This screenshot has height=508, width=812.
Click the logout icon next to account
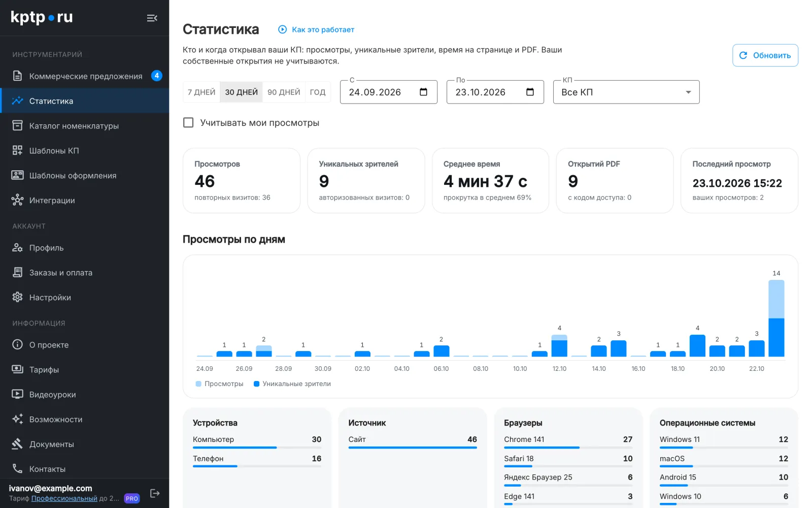click(x=155, y=493)
